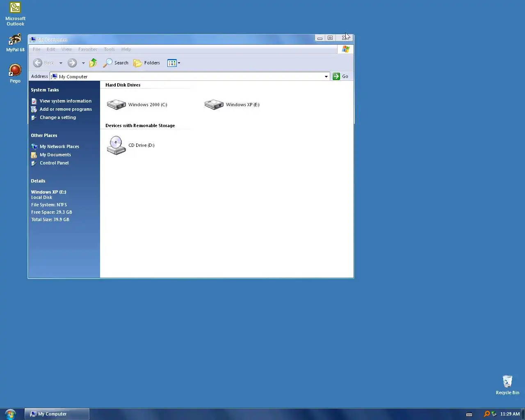Screen dimensions: 525x420
Task: Click the My Computer title bar system icon
Action: pyautogui.click(x=33, y=39)
